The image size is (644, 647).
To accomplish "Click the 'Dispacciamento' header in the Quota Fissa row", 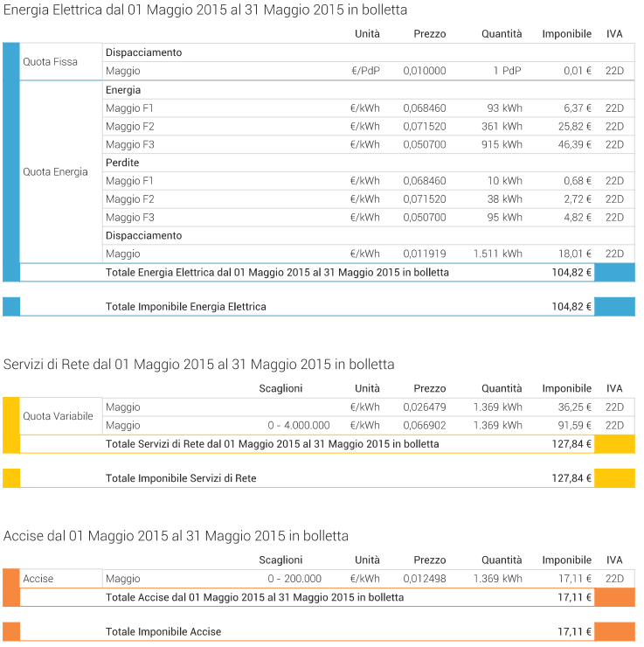I will 143,52.
